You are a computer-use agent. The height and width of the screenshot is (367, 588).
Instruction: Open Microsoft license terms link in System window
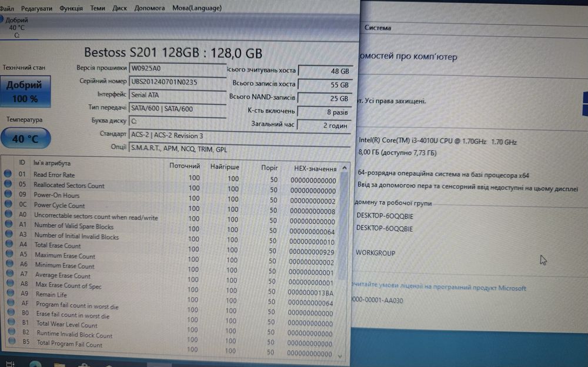pos(439,286)
